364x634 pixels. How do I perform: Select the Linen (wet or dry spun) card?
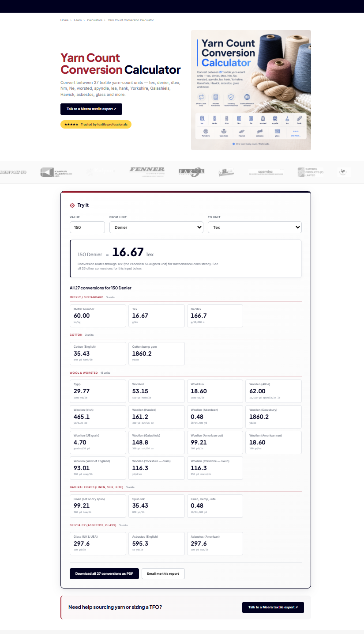tap(98, 506)
